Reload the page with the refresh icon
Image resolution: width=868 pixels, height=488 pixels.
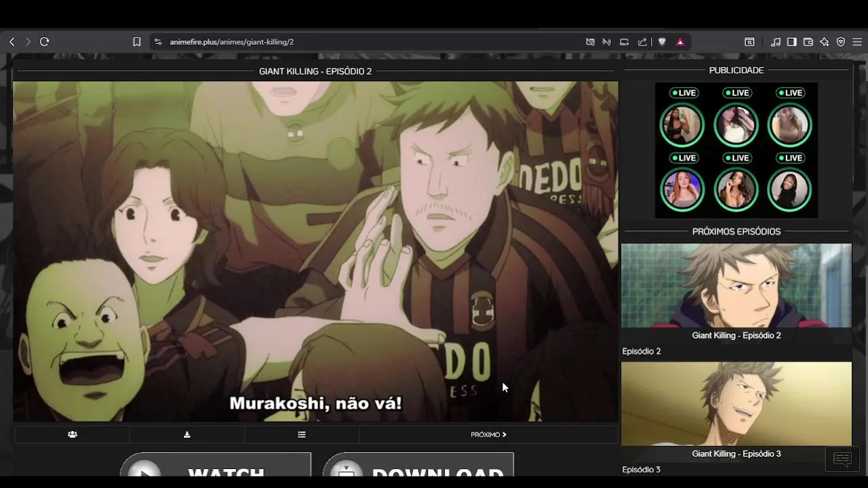[45, 42]
